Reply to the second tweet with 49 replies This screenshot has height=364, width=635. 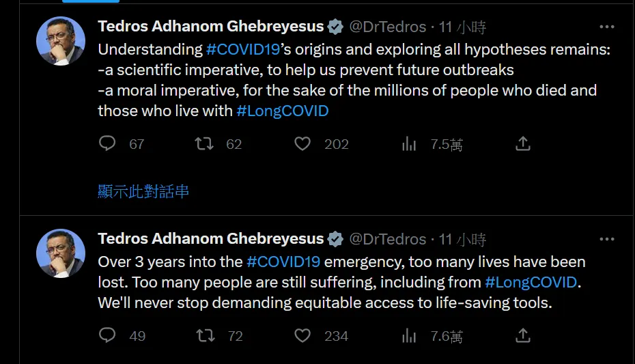tap(108, 335)
